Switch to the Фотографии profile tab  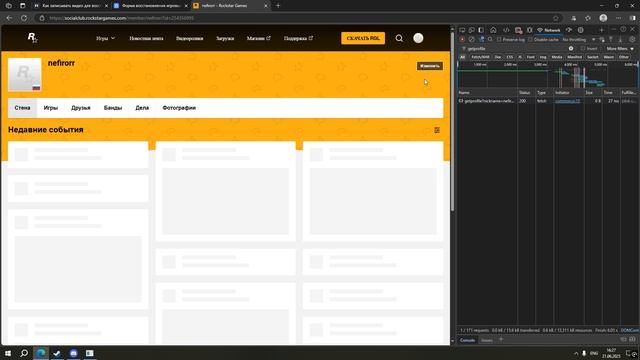pos(179,108)
